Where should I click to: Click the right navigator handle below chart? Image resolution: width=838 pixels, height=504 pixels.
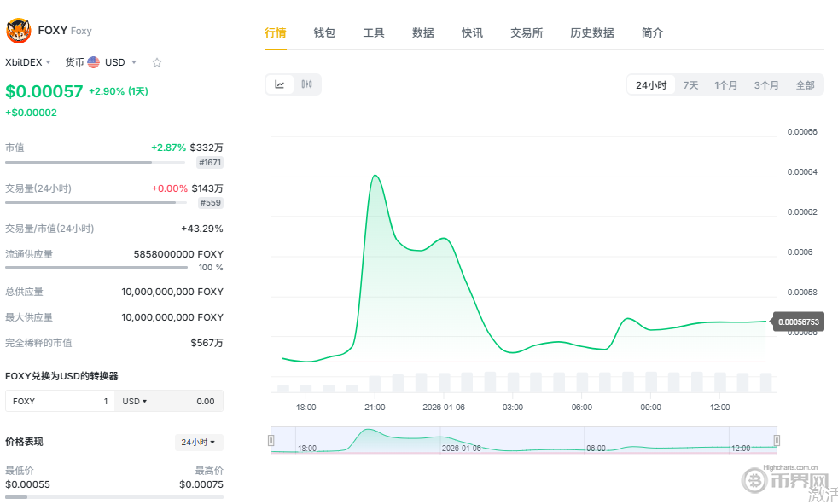[x=775, y=439]
